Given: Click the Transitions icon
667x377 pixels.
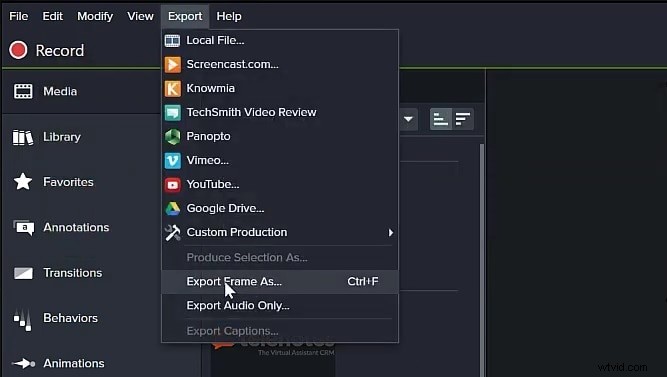Looking at the screenshot, I should click(23, 273).
